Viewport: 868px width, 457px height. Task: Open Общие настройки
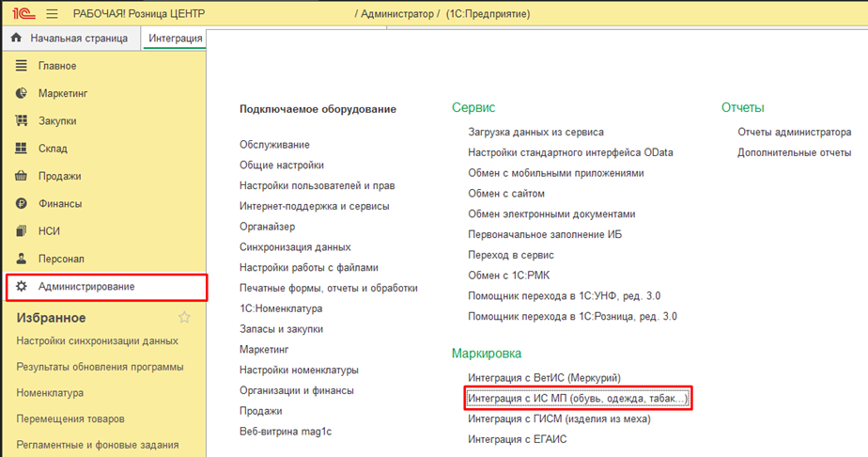(x=282, y=165)
